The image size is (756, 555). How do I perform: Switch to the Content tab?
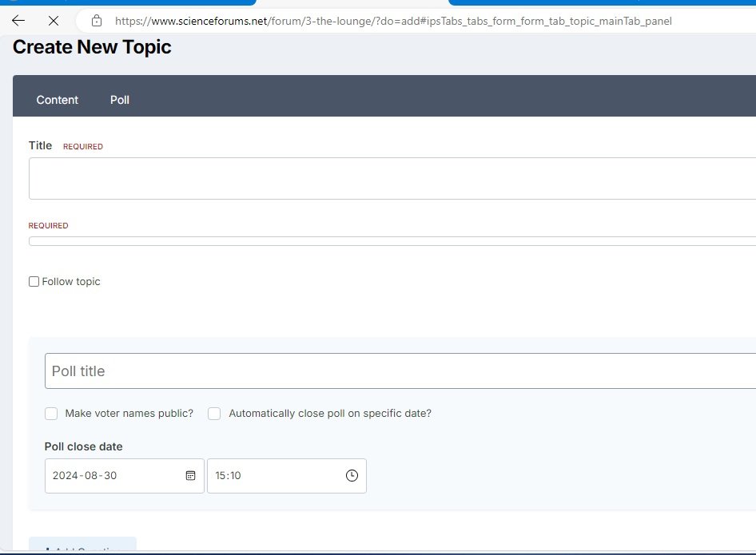point(58,100)
